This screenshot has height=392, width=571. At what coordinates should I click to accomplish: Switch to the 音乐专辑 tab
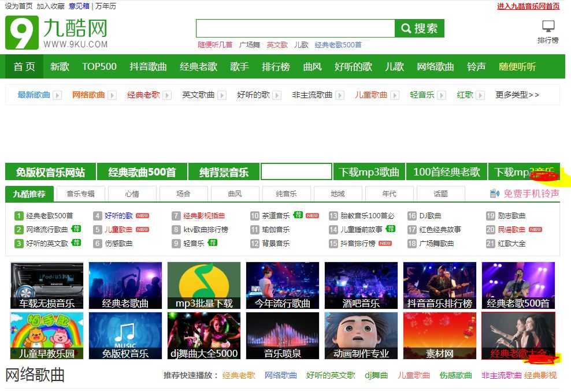pos(81,194)
